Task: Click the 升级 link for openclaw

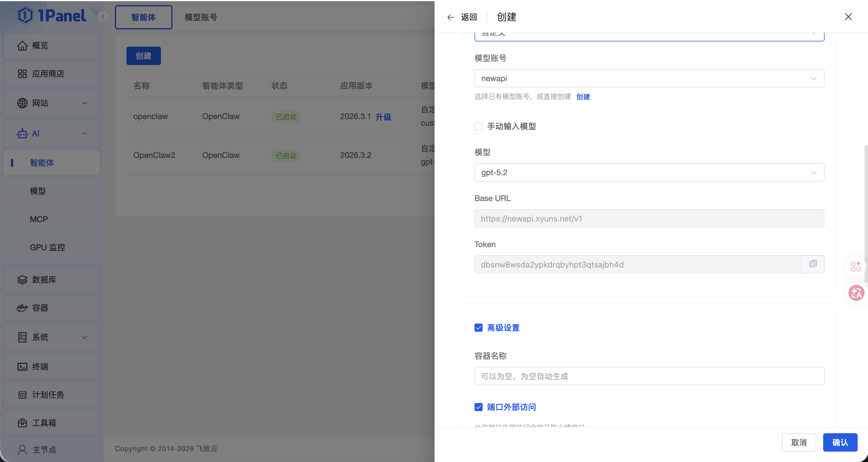Action: pos(383,117)
